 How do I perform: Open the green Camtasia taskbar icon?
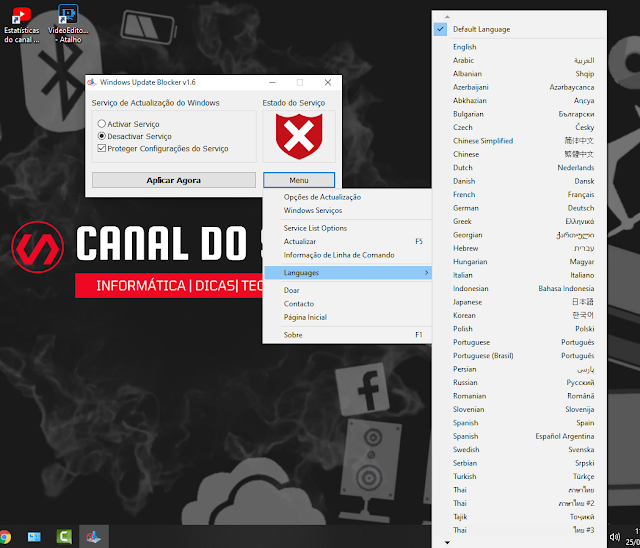coord(64,537)
